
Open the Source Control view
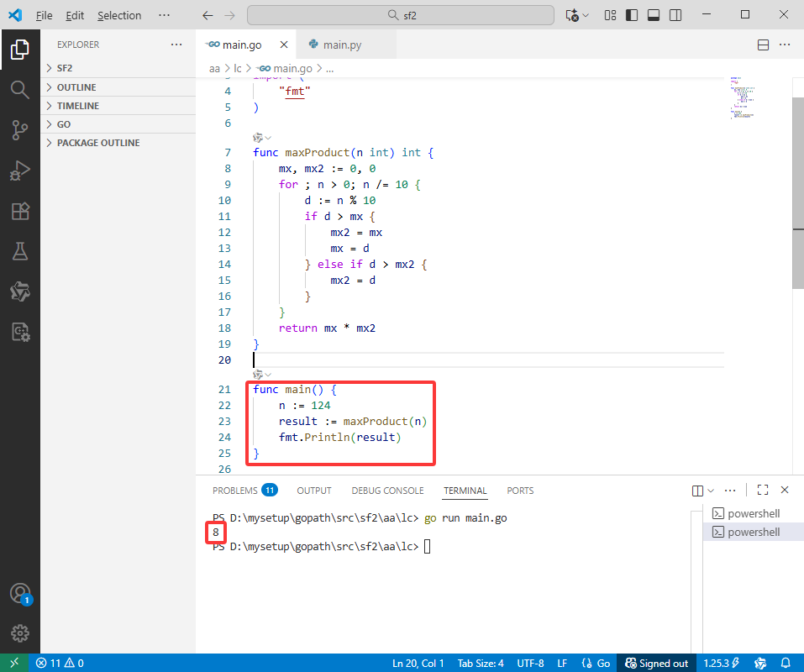point(19,130)
